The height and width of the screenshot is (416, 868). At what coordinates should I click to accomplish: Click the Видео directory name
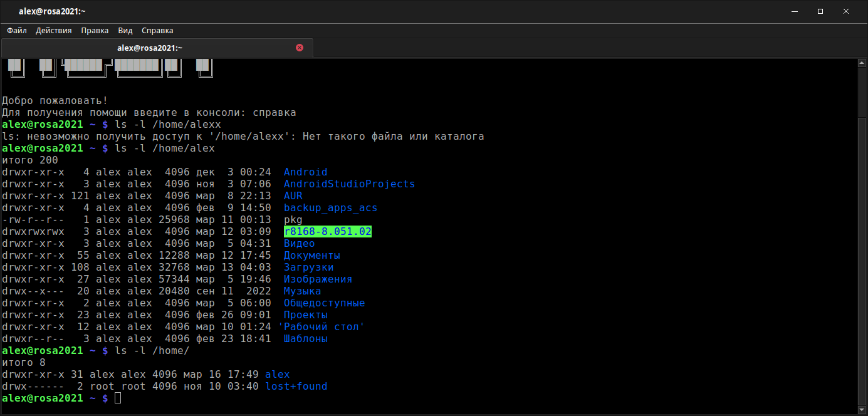click(x=300, y=243)
